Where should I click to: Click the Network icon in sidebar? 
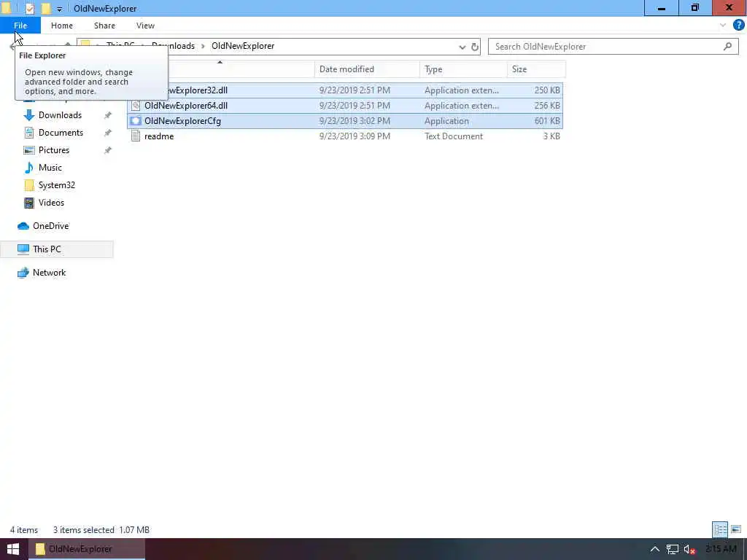pyautogui.click(x=23, y=273)
